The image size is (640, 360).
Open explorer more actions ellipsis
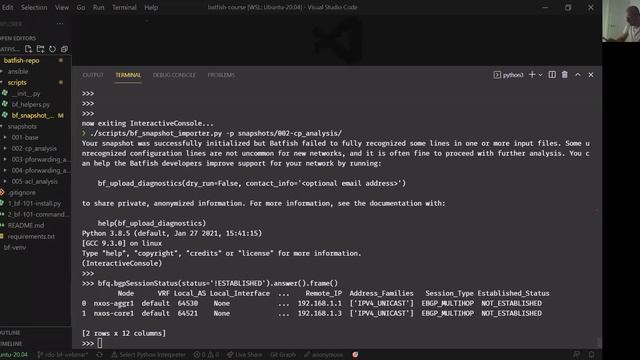60,24
